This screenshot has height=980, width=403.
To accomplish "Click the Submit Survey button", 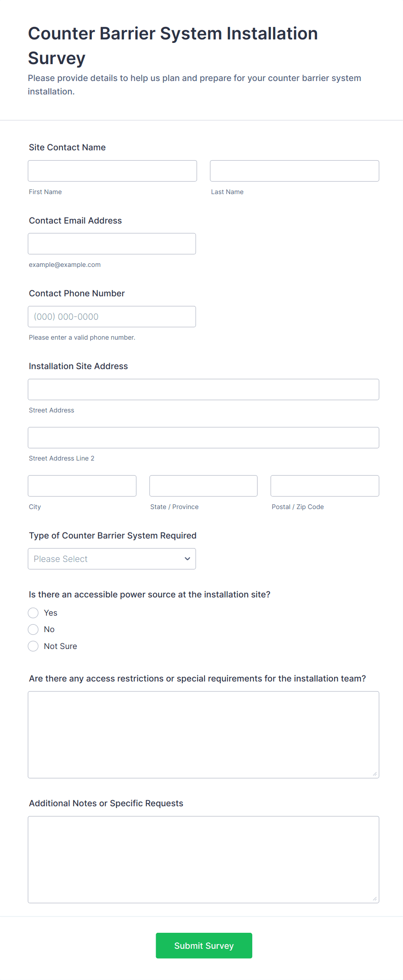I will 204,945.
